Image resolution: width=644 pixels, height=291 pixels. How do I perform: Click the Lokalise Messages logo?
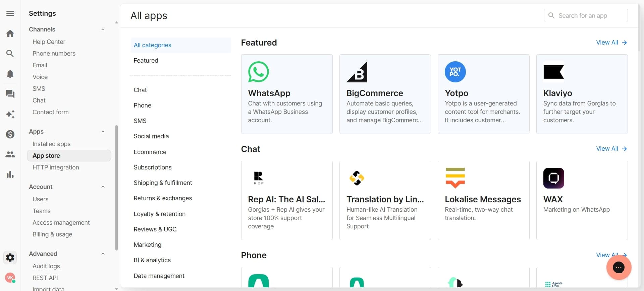(455, 178)
